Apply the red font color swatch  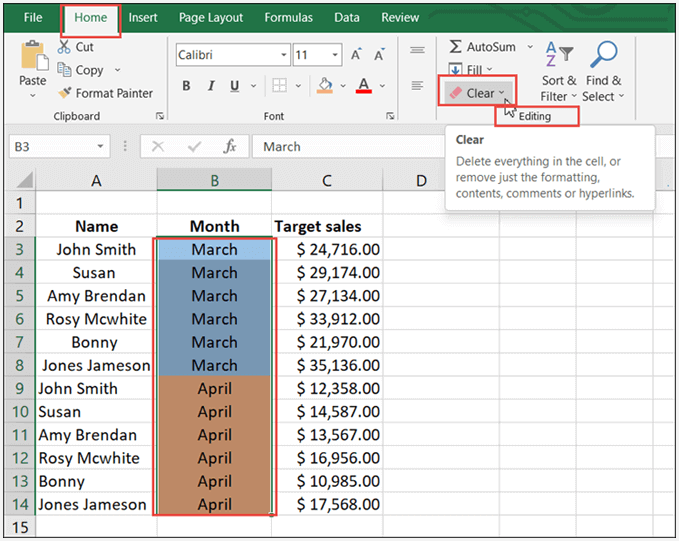(364, 86)
